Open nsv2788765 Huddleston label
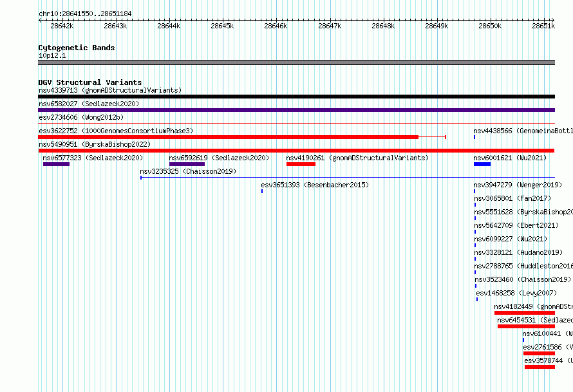The image size is (573, 392). tap(523, 266)
